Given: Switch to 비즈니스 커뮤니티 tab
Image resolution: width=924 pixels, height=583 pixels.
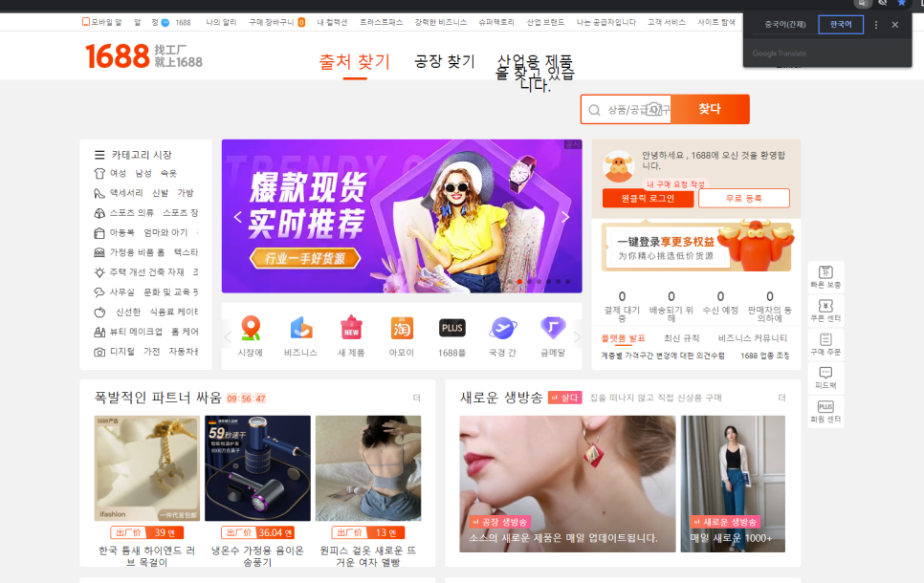Looking at the screenshot, I should tap(753, 338).
